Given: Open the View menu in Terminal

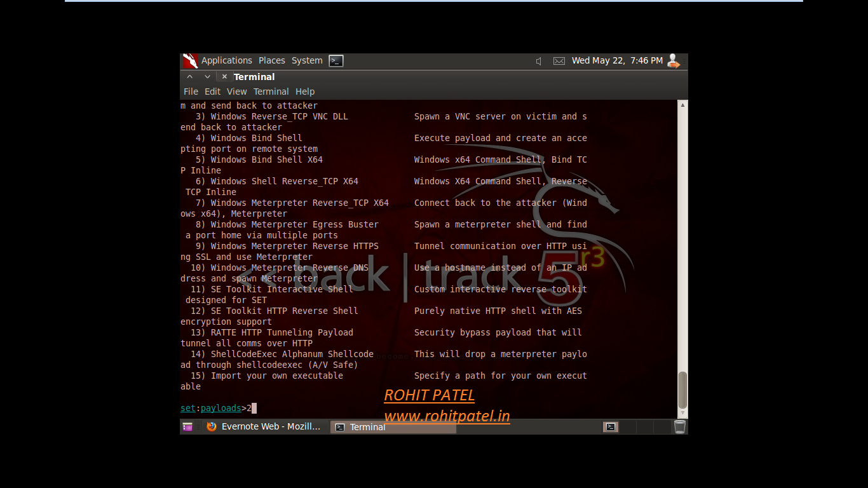Looking at the screenshot, I should (x=236, y=91).
